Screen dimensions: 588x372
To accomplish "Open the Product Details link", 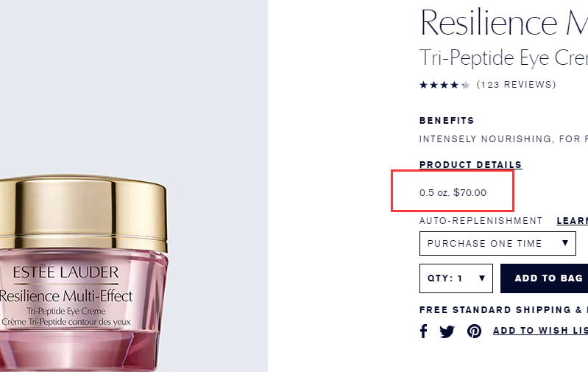I will (471, 164).
